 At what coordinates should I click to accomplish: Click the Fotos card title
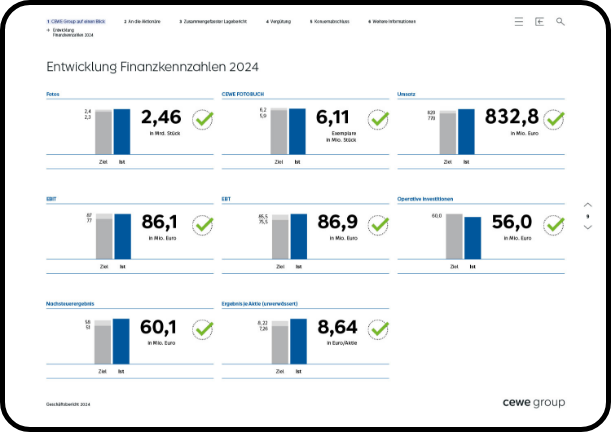[53, 94]
